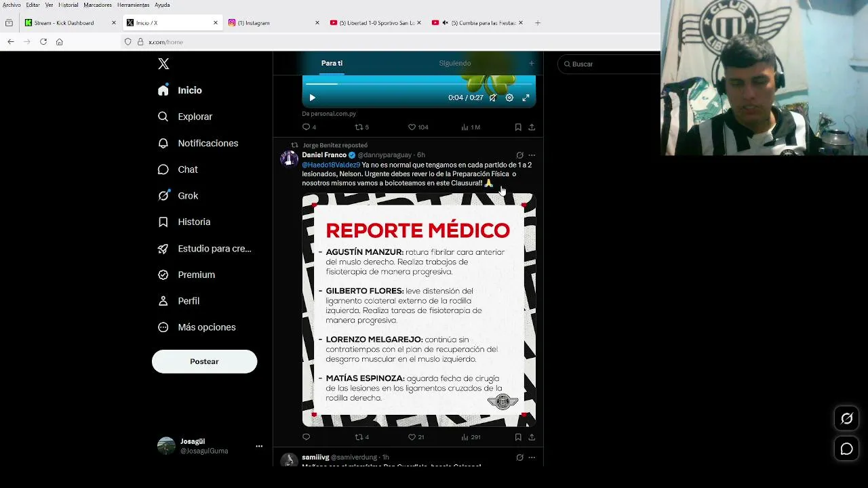Screen dimensions: 868x488
Task: Open floating Grok button at bottom right
Action: coord(847,419)
